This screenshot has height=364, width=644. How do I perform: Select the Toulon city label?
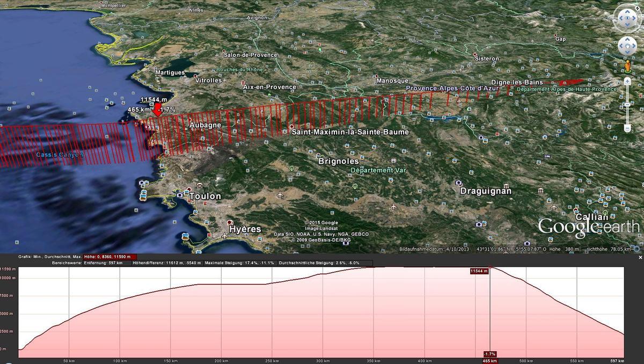coord(204,196)
